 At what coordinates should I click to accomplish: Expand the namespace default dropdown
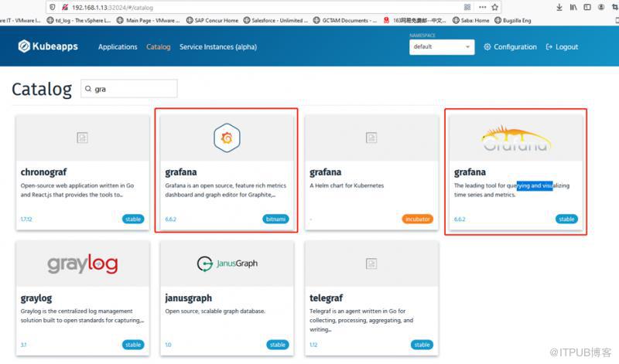tap(442, 47)
